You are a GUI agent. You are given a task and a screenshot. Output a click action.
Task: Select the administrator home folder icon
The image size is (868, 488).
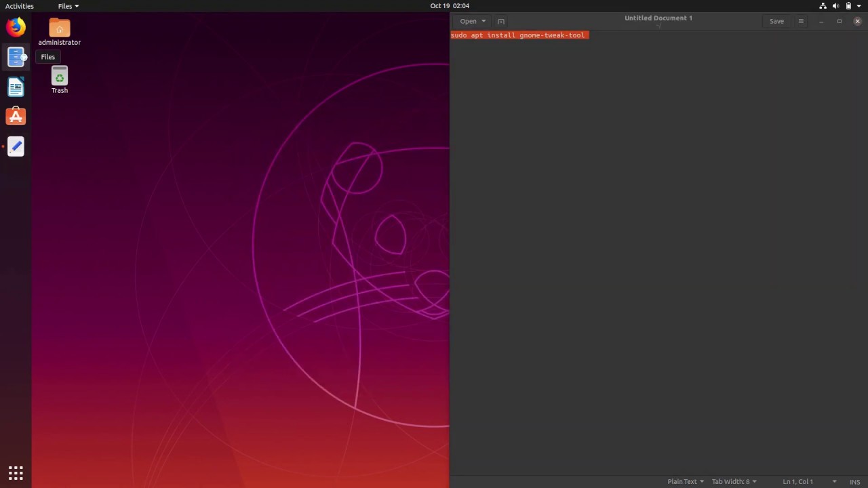[59, 32]
